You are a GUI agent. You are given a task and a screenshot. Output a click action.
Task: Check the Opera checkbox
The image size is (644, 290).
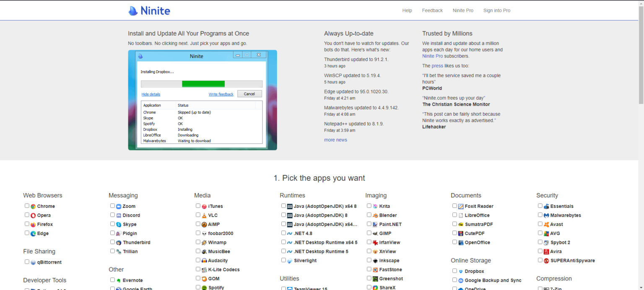(27, 215)
